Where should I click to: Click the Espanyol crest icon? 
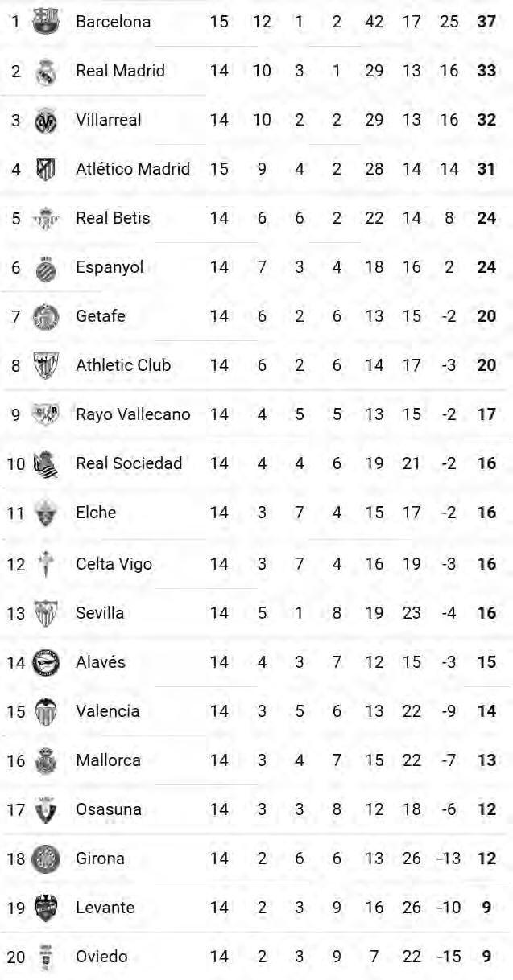click(45, 268)
